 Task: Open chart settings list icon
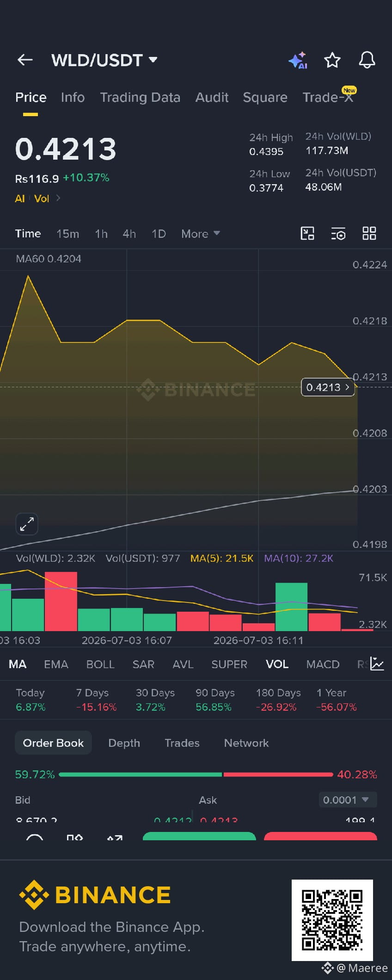pyautogui.click(x=338, y=233)
